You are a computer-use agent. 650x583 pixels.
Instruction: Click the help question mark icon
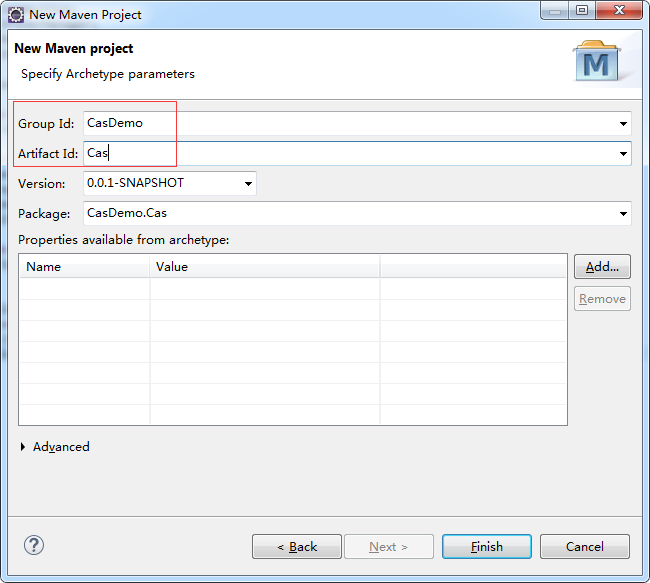coord(34,545)
